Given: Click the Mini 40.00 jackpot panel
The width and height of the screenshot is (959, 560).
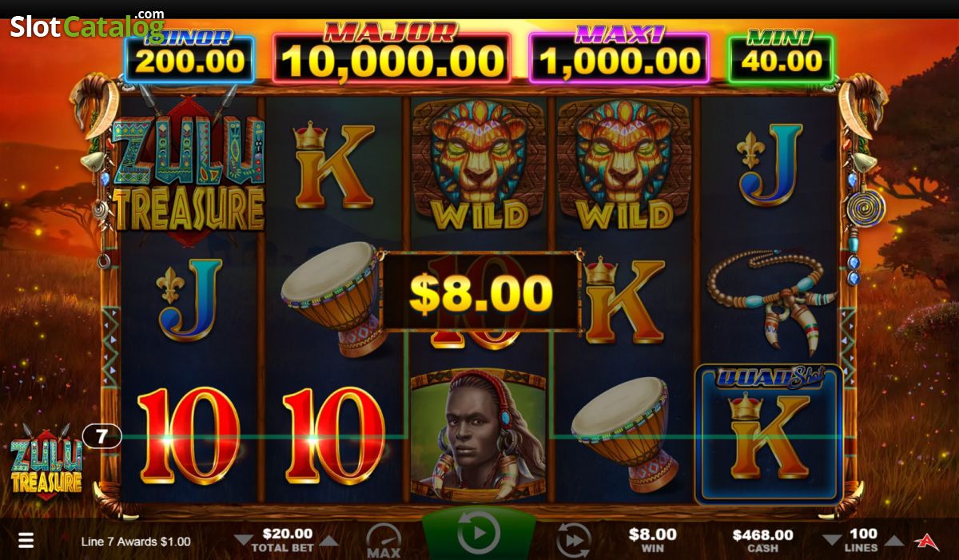Looking at the screenshot, I should pyautogui.click(x=780, y=56).
